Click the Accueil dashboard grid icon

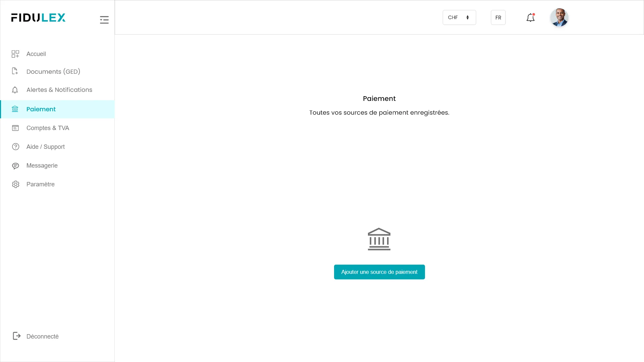tap(15, 54)
